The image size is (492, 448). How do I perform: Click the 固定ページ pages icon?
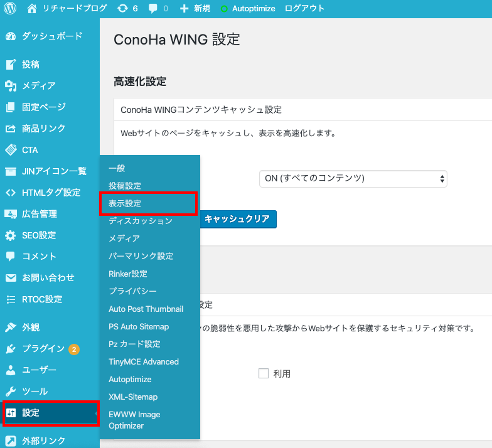click(10, 107)
